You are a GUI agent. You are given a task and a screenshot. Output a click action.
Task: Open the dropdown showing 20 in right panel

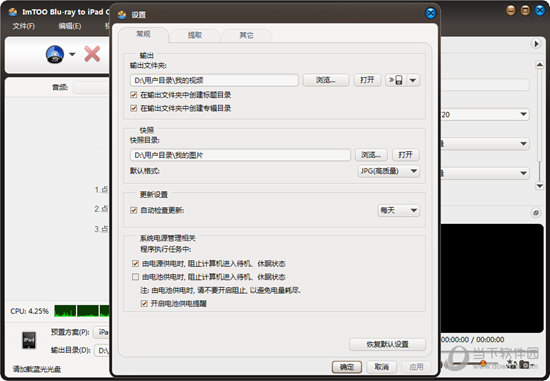[485, 114]
